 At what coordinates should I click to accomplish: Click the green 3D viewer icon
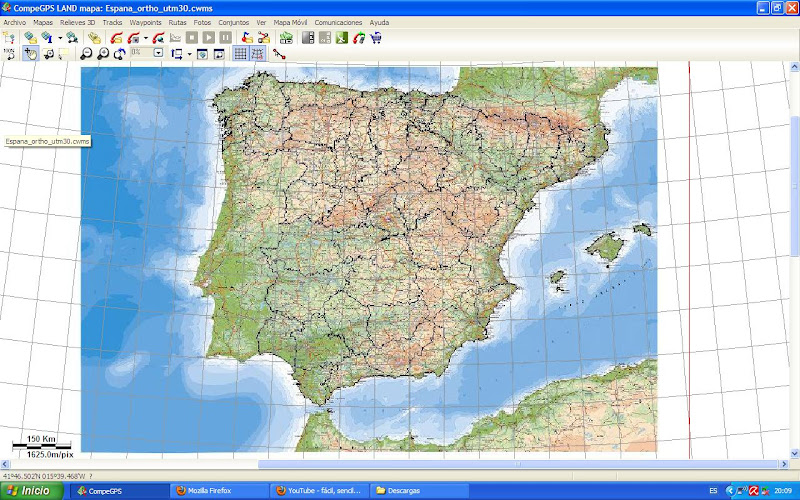[x=286, y=37]
